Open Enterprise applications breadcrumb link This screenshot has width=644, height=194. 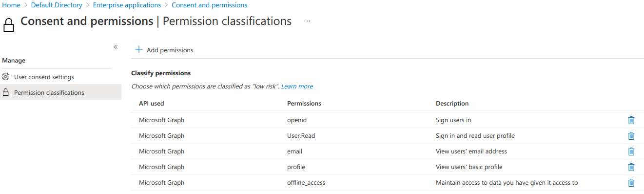click(x=127, y=5)
